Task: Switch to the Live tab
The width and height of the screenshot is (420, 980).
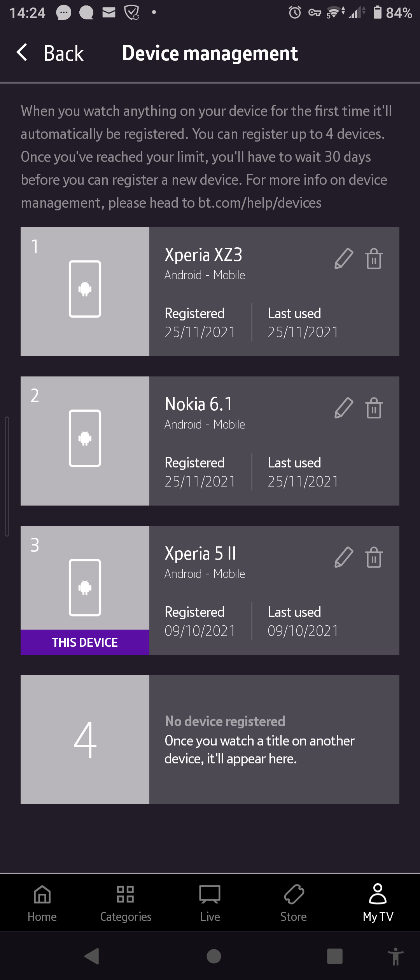Action: [210, 903]
